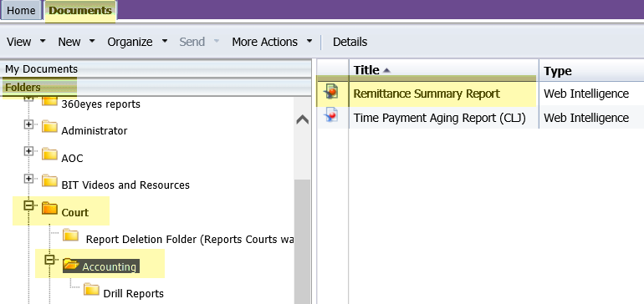Select the Drill Reports folder label

[134, 294]
